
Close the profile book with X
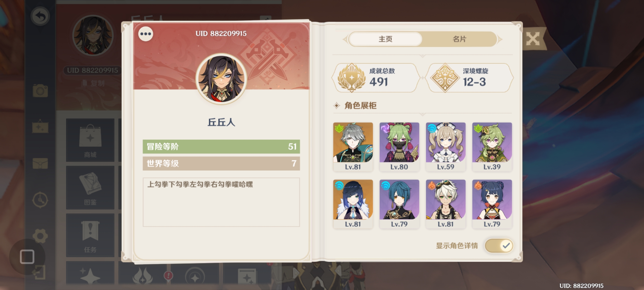pyautogui.click(x=533, y=39)
